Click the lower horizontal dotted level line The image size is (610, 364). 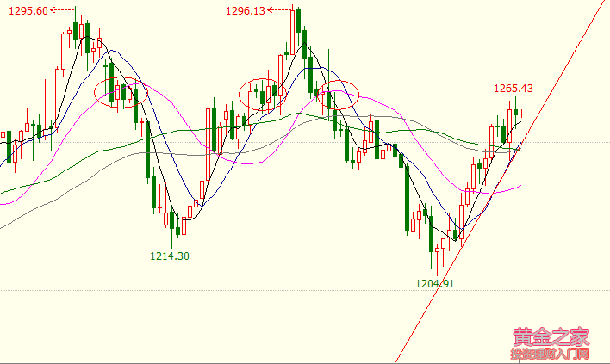click(x=258, y=291)
